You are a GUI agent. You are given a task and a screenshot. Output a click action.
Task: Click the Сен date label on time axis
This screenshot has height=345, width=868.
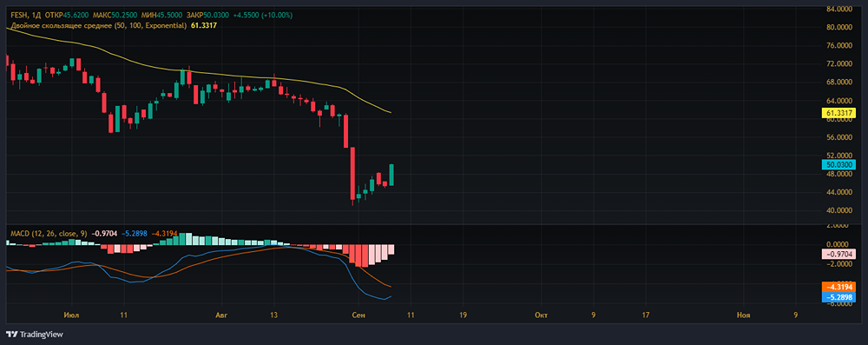click(358, 315)
